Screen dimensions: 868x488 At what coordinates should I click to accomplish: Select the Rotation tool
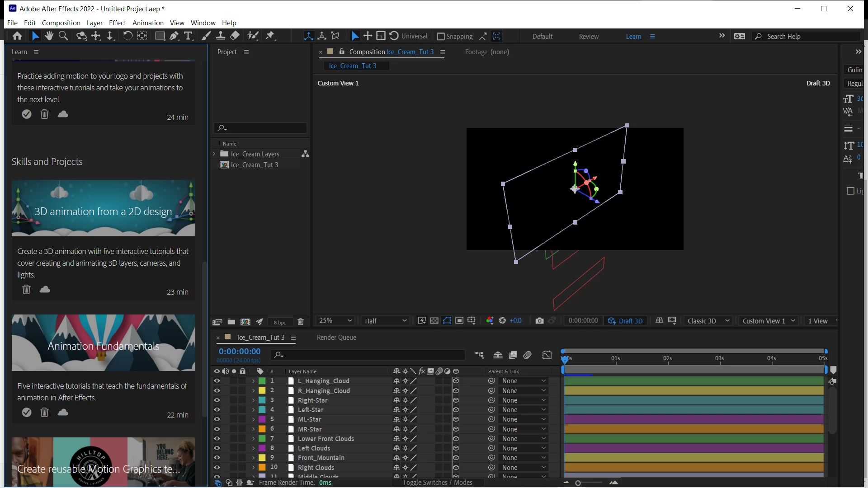[128, 36]
